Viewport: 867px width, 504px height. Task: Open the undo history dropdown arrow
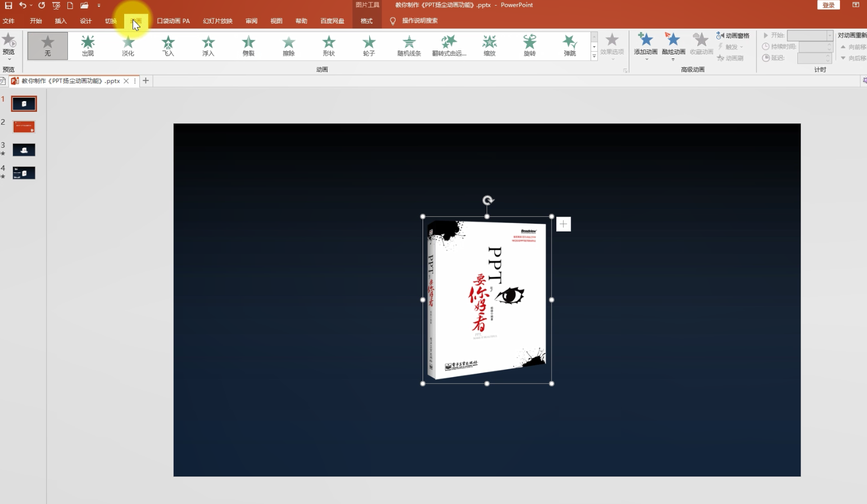[31, 6]
